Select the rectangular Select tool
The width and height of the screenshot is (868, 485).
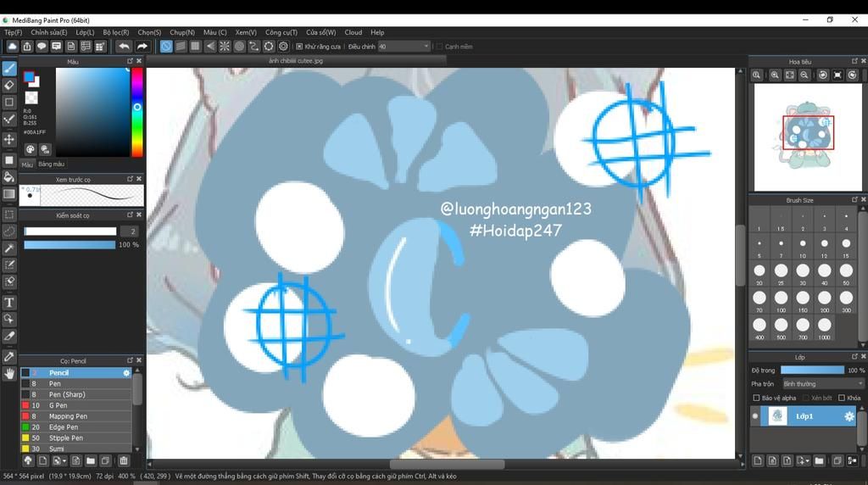[x=9, y=215]
